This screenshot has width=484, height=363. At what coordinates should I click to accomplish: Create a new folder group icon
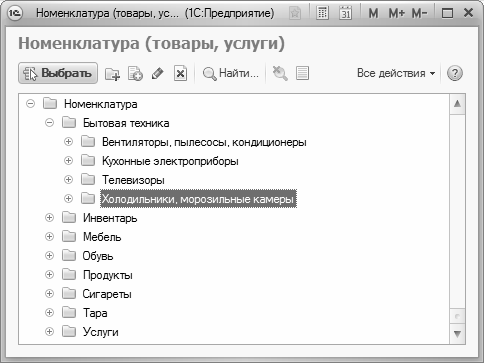(112, 74)
